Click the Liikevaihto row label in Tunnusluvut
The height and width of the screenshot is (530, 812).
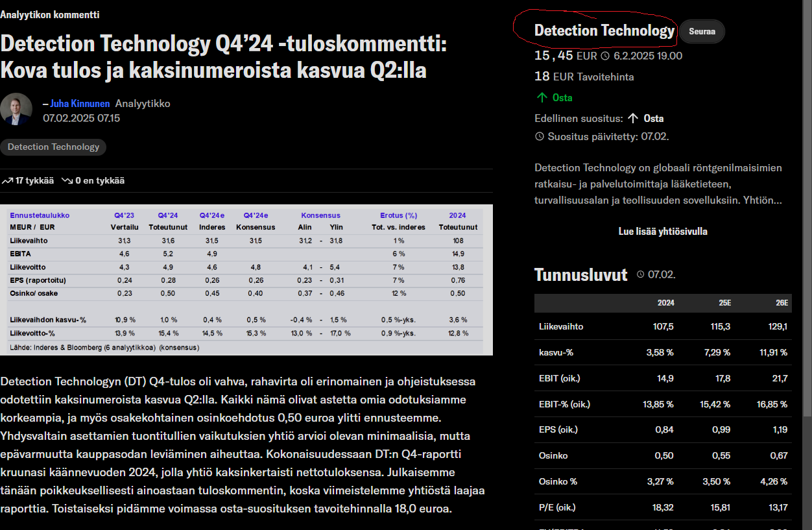point(561,326)
